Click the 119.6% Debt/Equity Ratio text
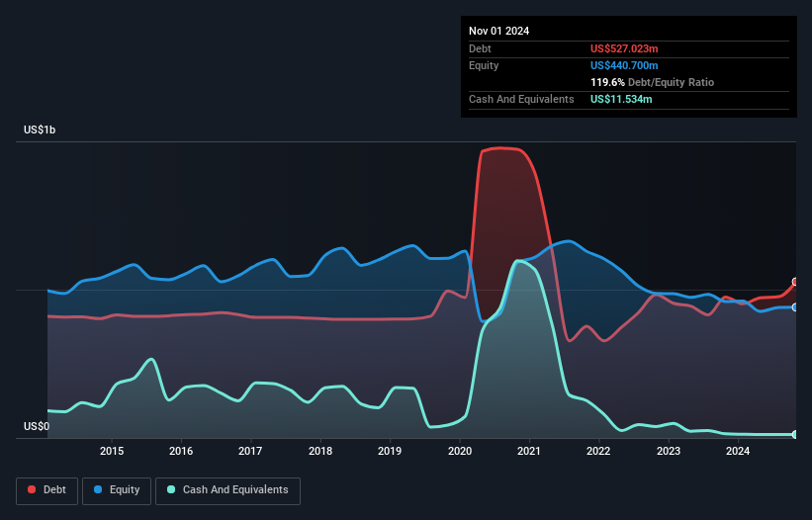 (x=652, y=82)
